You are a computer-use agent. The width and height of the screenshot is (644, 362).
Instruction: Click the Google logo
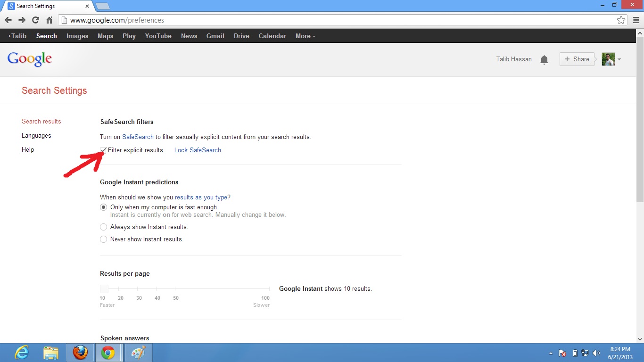pos(29,59)
